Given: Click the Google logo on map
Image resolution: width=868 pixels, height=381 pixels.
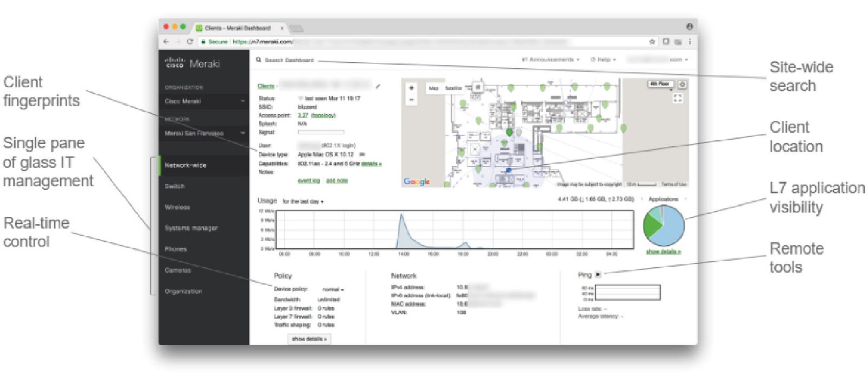Looking at the screenshot, I should [417, 182].
